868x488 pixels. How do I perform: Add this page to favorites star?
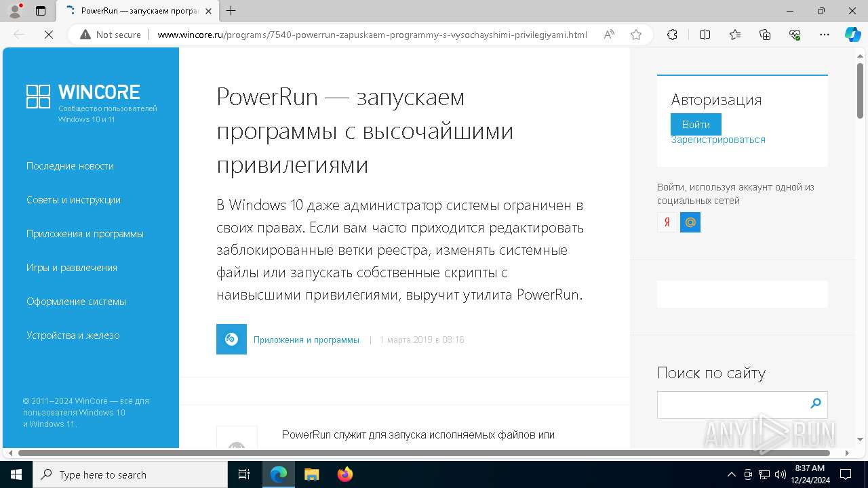[x=635, y=35]
